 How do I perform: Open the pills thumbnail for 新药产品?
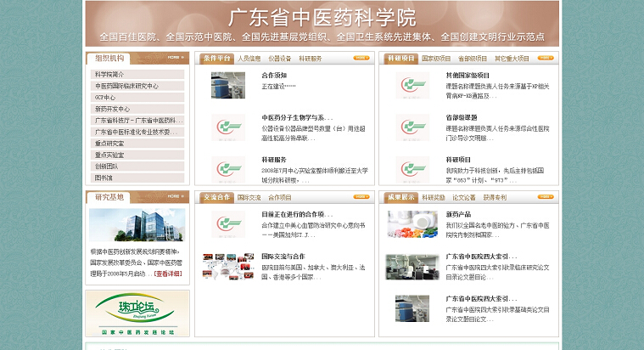412,223
